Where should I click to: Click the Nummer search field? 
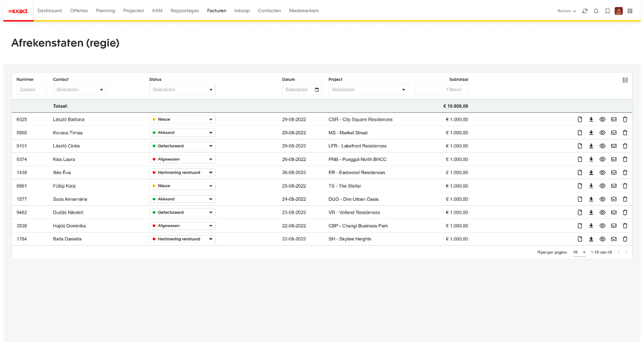point(32,90)
